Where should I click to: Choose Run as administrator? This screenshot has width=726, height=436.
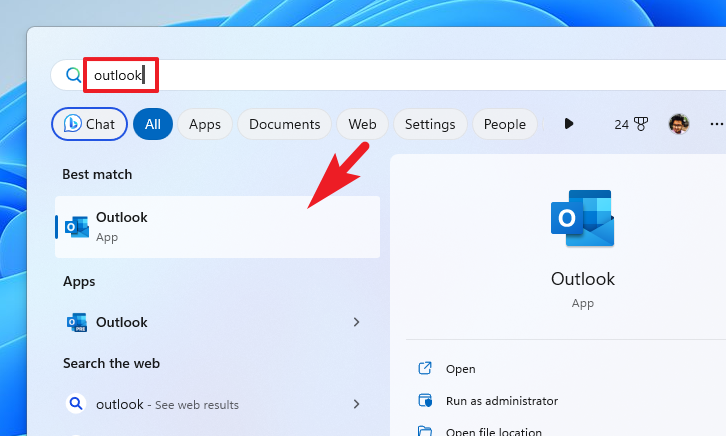502,401
